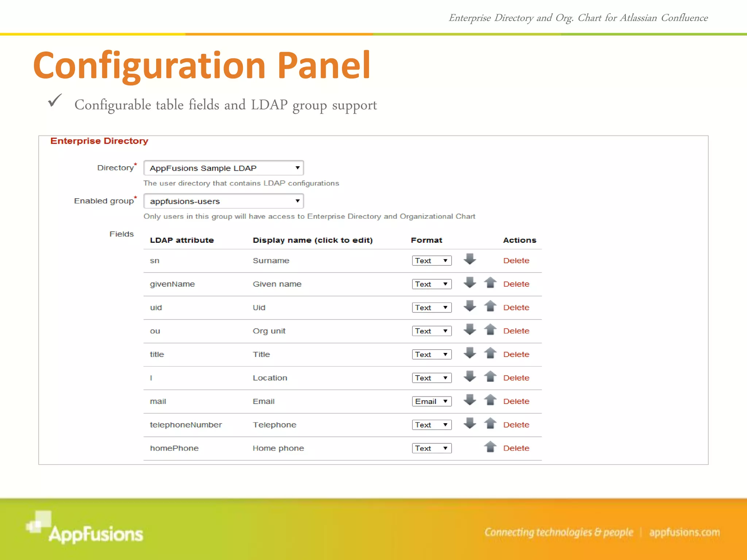747x560 pixels.
Task: Delete the givenName field
Action: pyautogui.click(x=516, y=284)
